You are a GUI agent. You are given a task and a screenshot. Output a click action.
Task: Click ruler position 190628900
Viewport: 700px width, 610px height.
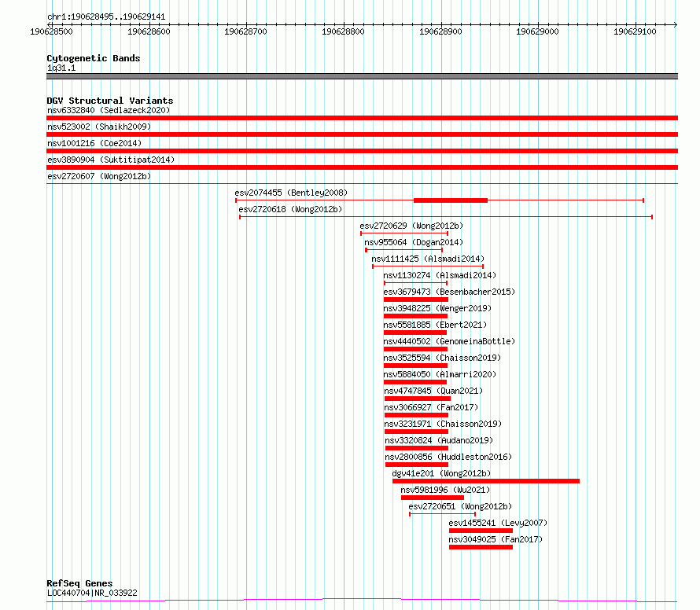pos(440,31)
